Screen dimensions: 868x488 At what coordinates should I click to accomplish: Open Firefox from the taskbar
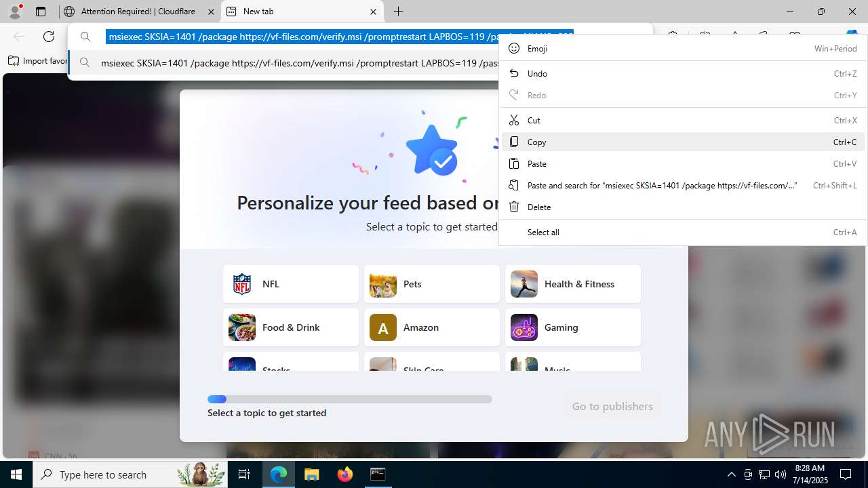pos(345,474)
